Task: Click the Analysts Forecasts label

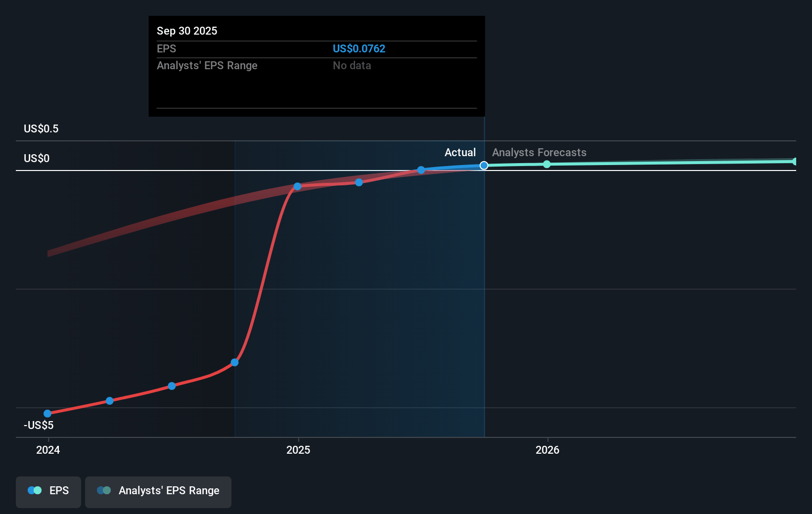Action: coord(539,153)
